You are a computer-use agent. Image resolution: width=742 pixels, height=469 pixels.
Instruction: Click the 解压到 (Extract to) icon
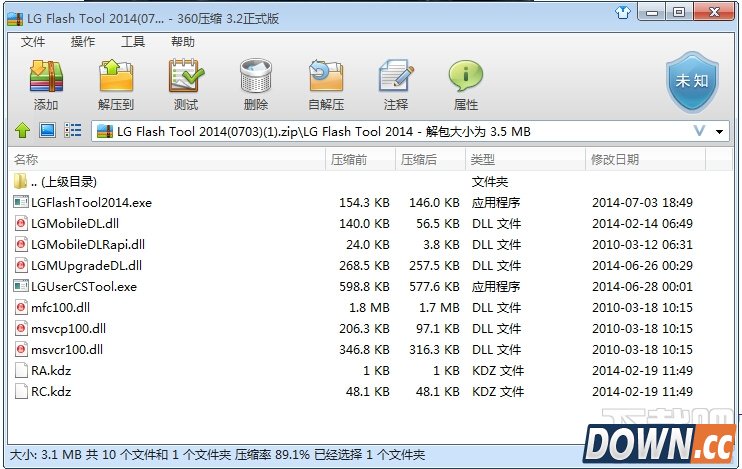[x=116, y=76]
